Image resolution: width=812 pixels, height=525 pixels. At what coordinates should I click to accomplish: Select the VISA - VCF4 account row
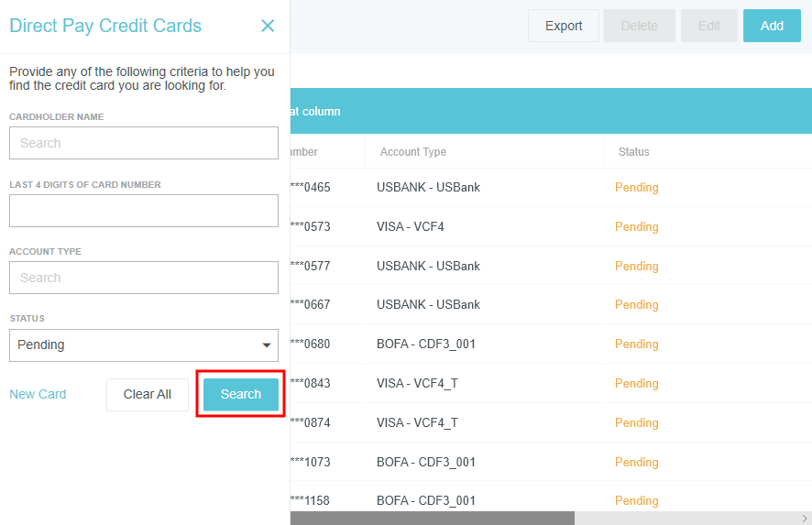click(411, 227)
